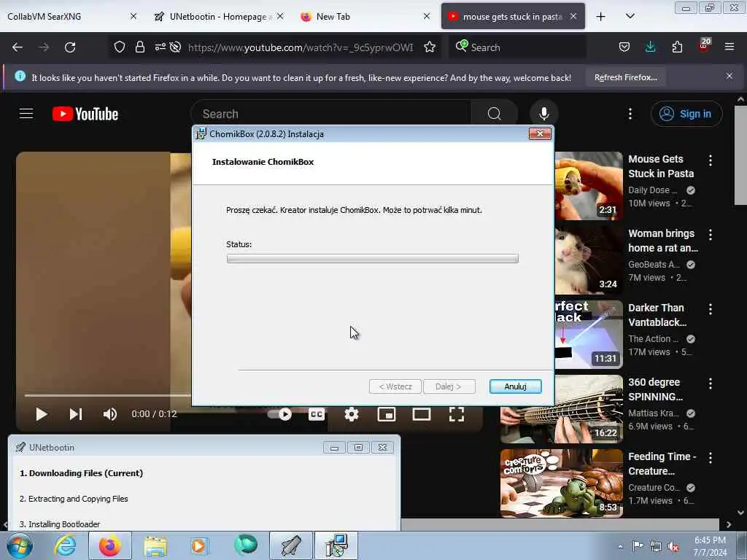Image resolution: width=747 pixels, height=560 pixels.
Task: Open Firefox application hamburger menu
Action: 729,47
